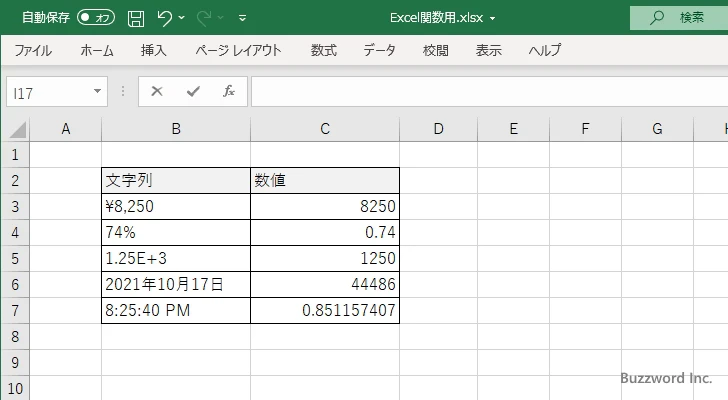Select row 6 header
The width and height of the screenshot is (728, 400).
tap(15, 284)
